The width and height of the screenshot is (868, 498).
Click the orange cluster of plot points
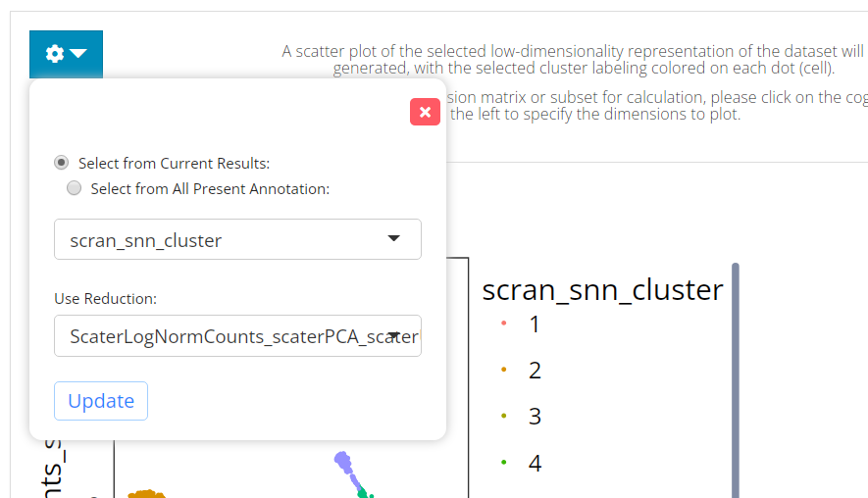click(x=145, y=493)
